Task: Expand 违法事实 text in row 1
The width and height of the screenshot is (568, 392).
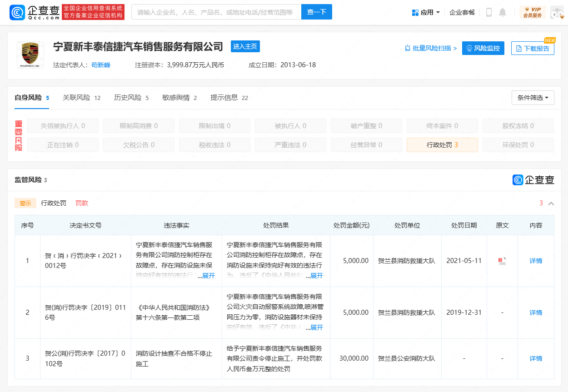Action: 208,276
